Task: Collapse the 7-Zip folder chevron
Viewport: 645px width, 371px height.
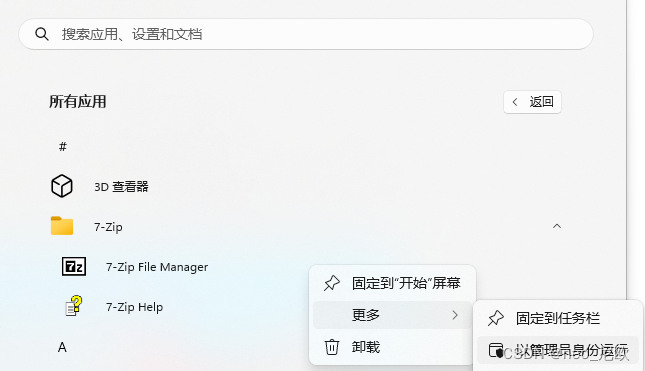Action: [x=557, y=226]
